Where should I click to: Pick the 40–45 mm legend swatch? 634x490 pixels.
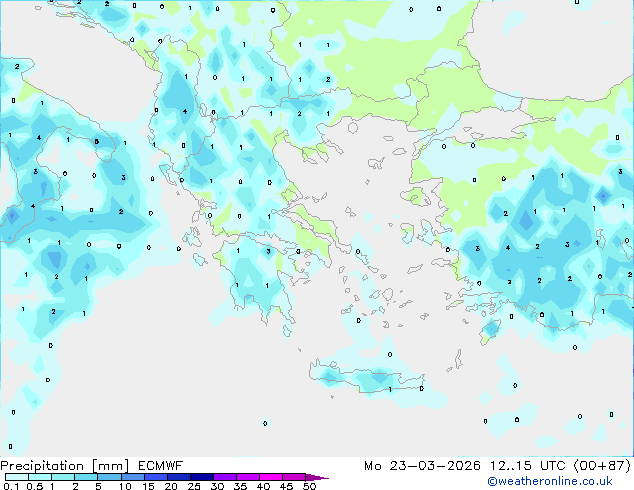[x=271, y=477]
